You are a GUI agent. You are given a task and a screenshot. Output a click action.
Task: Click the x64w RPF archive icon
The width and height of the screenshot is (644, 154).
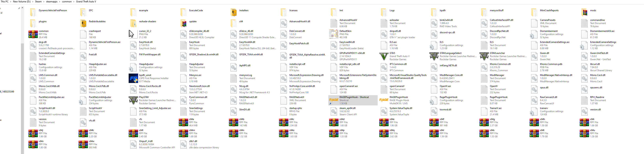pyautogui.click(x=83, y=144)
